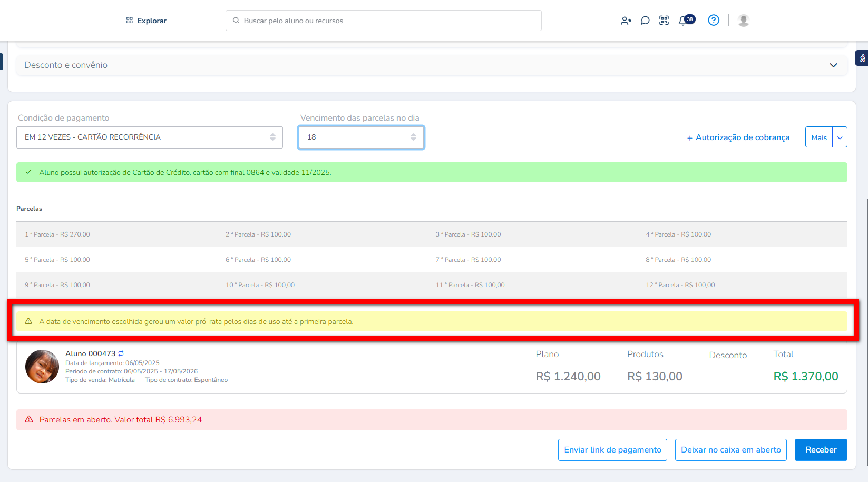Open the QR code scanner icon
This screenshot has height=482, width=868.
664,21
